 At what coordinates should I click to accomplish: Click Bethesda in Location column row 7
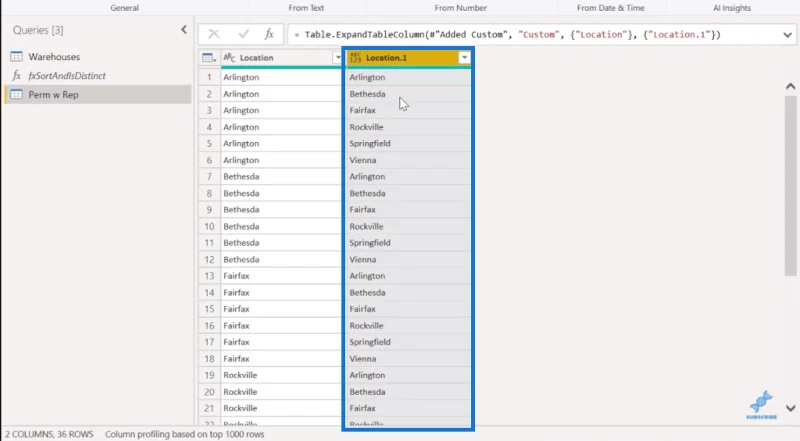pos(241,177)
